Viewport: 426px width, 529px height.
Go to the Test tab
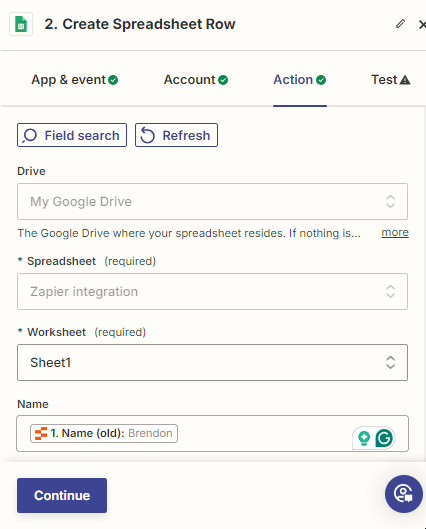point(391,80)
